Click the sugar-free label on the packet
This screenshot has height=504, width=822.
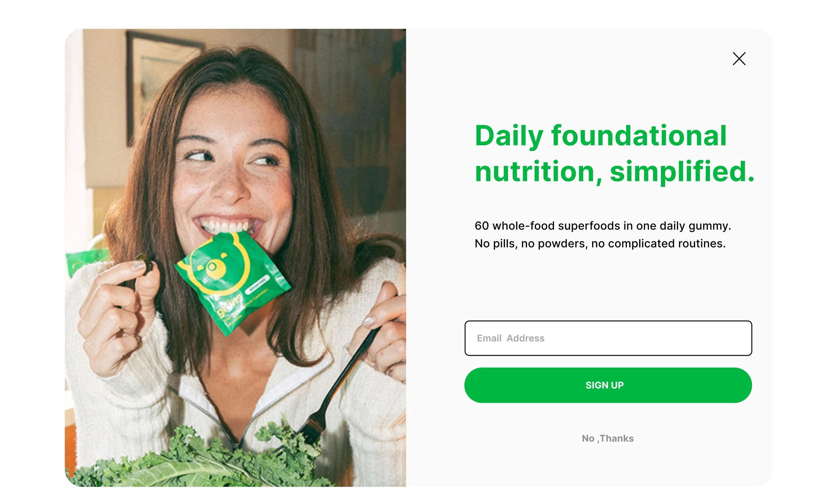258,283
